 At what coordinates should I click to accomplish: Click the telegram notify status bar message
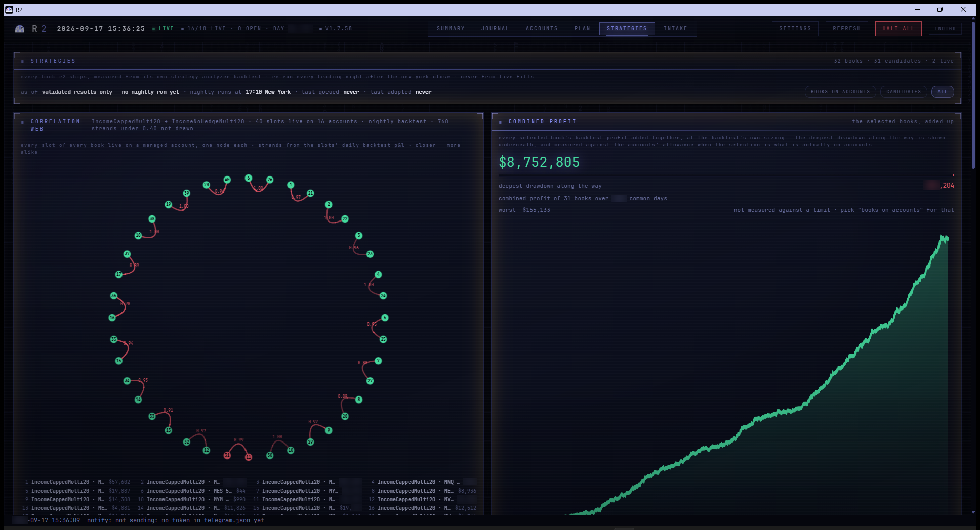click(176, 520)
